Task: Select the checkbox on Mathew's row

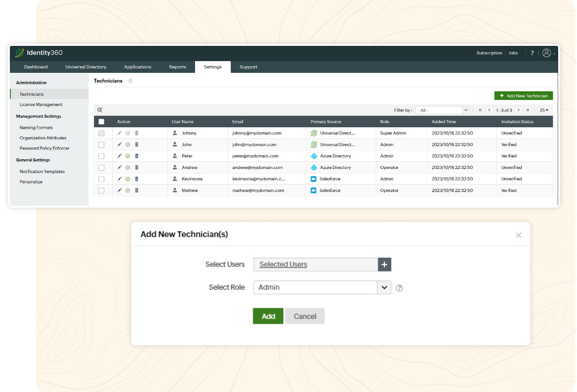Action: tap(101, 190)
